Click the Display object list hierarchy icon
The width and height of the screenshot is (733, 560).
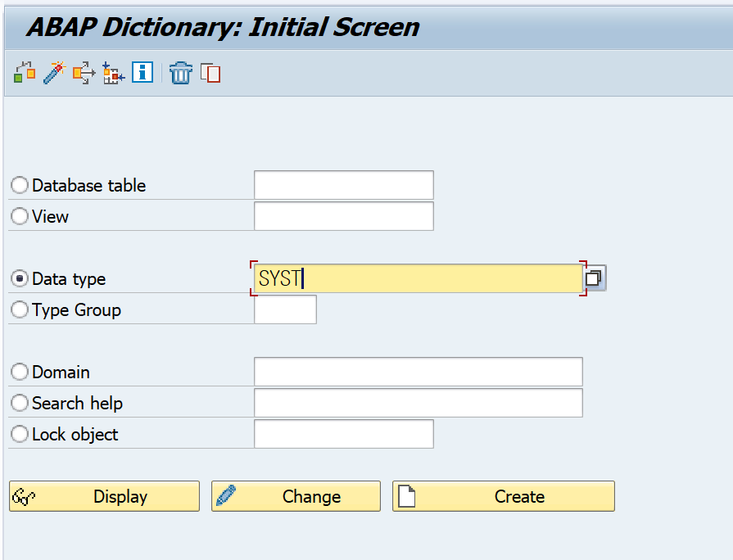tap(113, 72)
